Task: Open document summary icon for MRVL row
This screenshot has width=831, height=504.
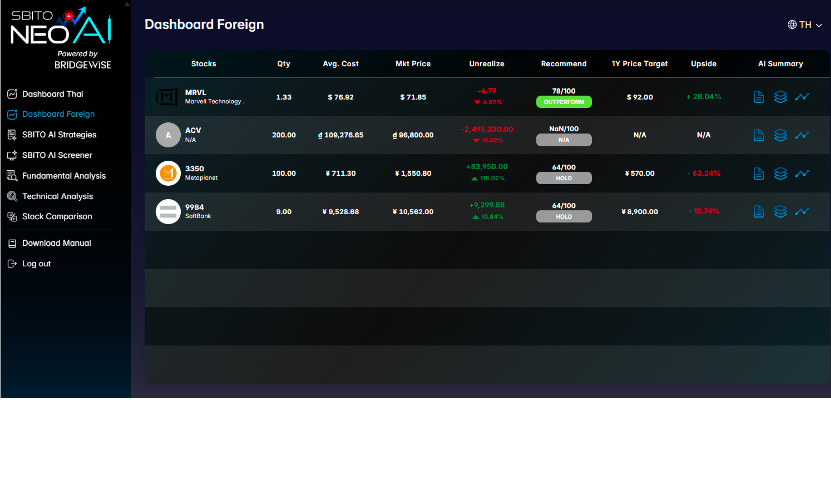Action: (x=758, y=97)
